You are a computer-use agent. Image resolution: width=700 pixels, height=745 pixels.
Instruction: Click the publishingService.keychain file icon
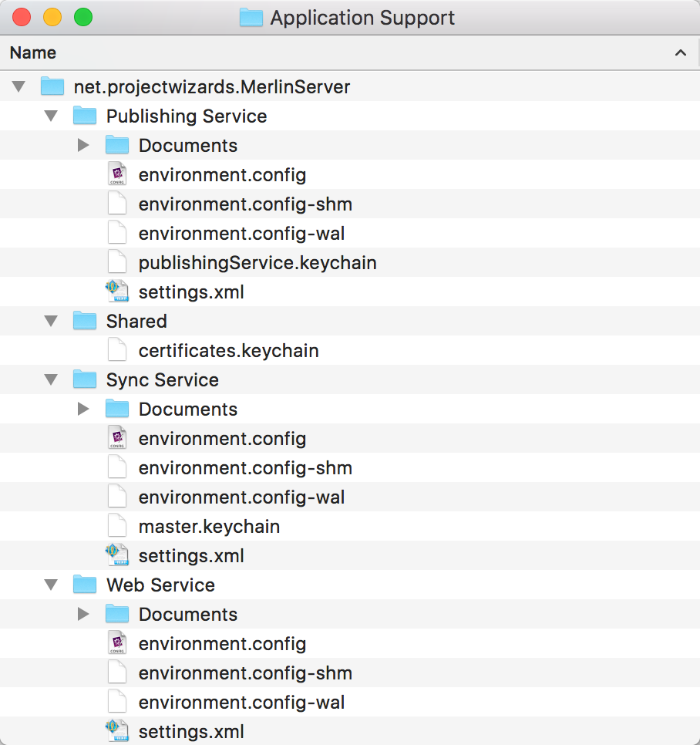[x=117, y=262]
